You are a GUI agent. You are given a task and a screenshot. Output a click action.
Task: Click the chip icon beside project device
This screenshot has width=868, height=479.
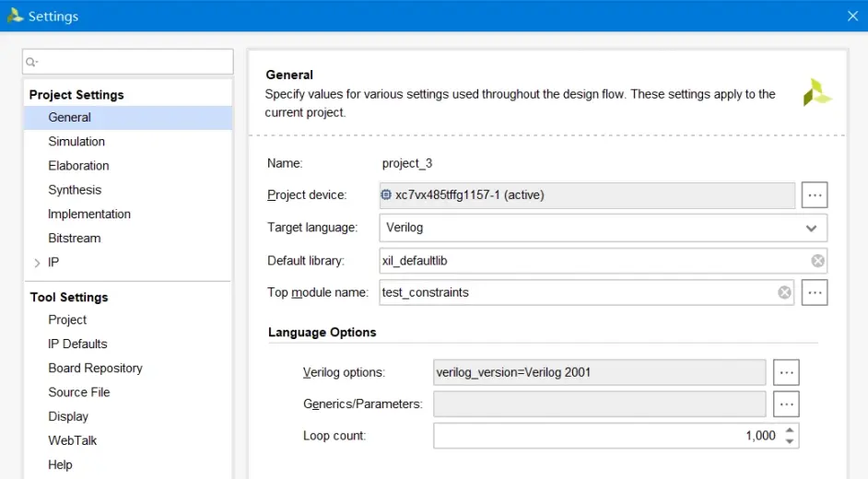[x=386, y=194]
